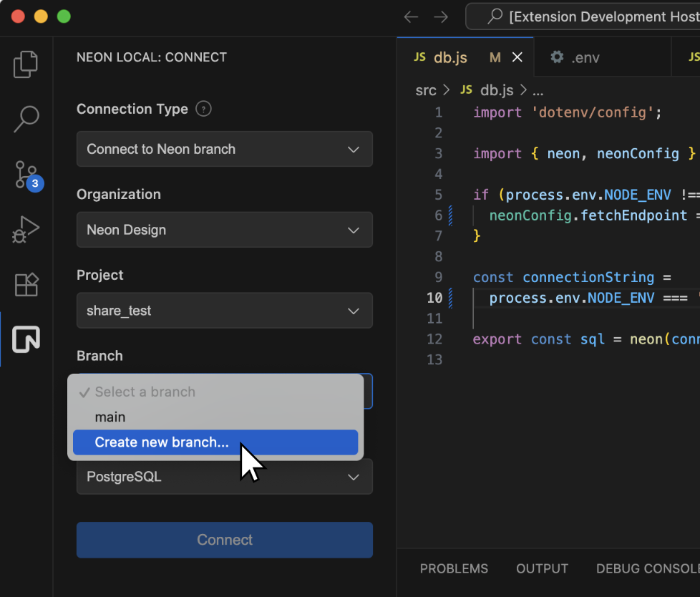Go back using the left arrow
The image size is (700, 597).
[x=411, y=17]
